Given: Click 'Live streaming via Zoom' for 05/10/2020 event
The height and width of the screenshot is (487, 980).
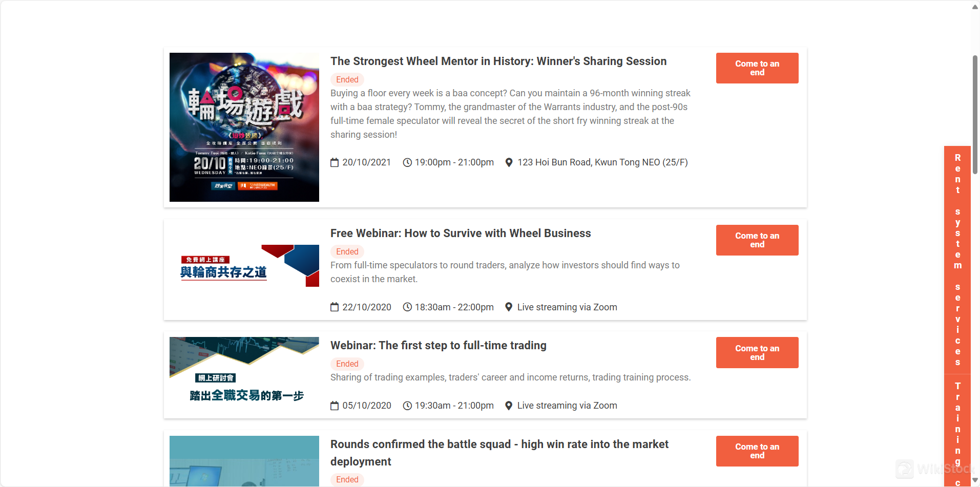Looking at the screenshot, I should [567, 406].
